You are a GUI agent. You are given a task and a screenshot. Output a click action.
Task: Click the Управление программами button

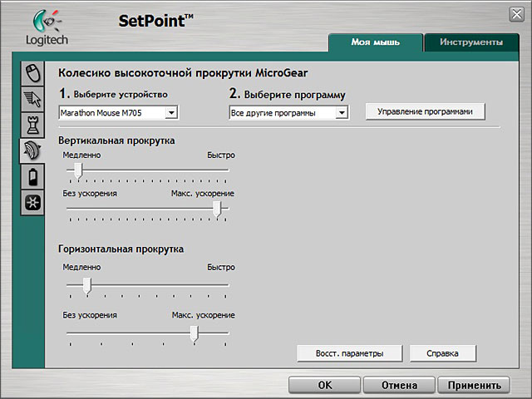pyautogui.click(x=425, y=111)
